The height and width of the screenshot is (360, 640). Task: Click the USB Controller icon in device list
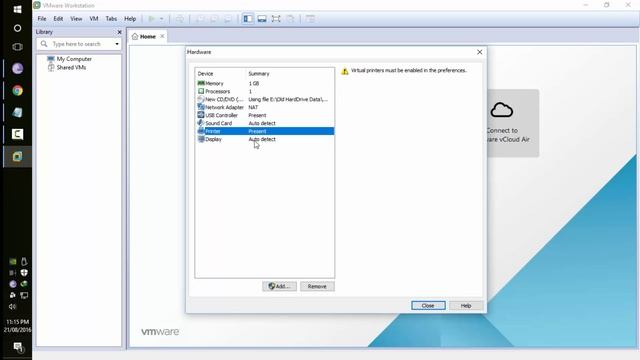tap(201, 115)
